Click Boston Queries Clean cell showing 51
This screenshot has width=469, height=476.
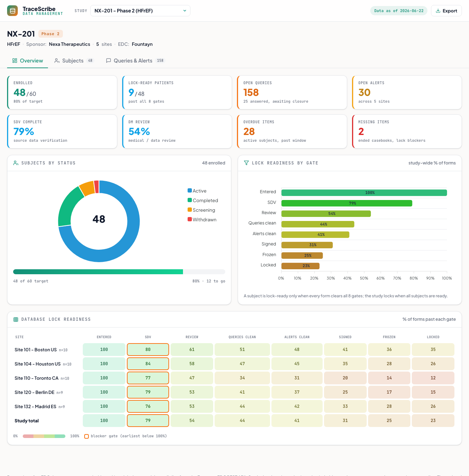click(x=242, y=350)
